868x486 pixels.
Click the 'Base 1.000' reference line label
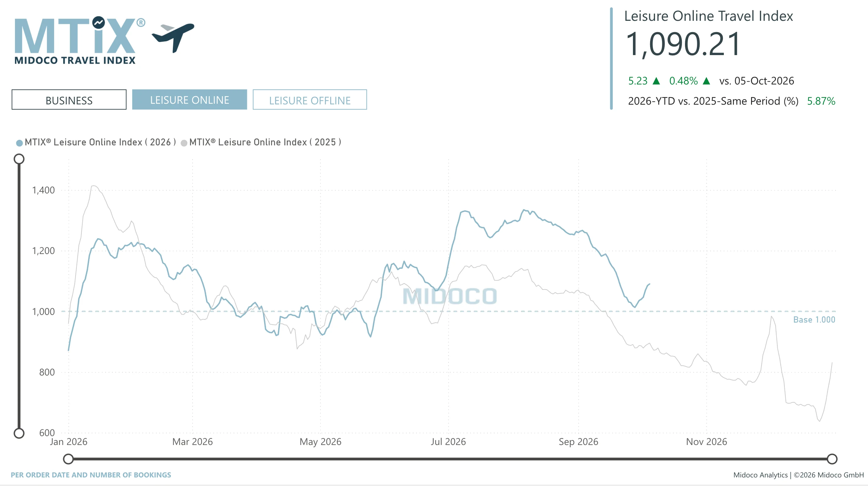[814, 320]
